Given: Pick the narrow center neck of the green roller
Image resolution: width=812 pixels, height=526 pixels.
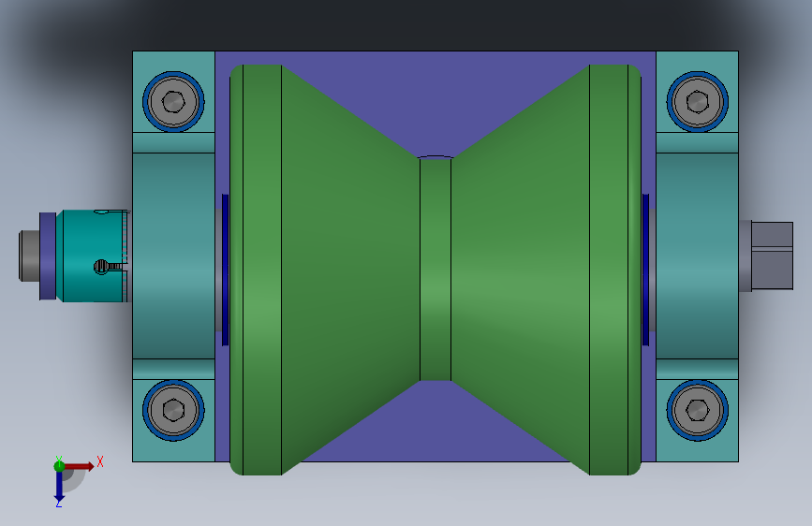Looking at the screenshot, I should pyautogui.click(x=435, y=270).
